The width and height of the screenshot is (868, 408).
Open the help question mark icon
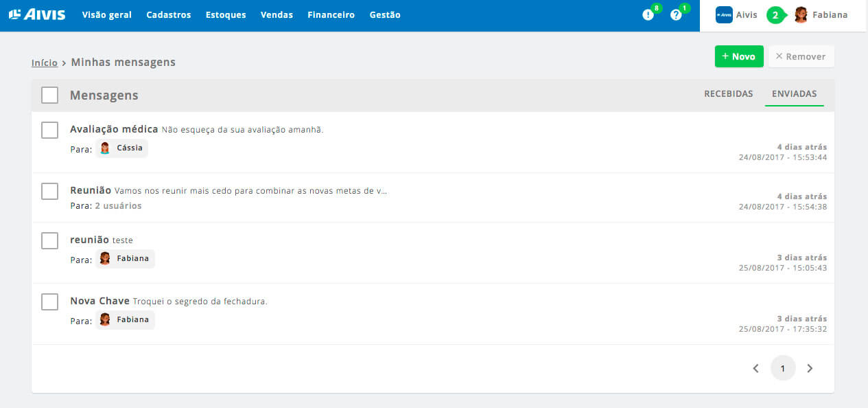click(x=676, y=14)
